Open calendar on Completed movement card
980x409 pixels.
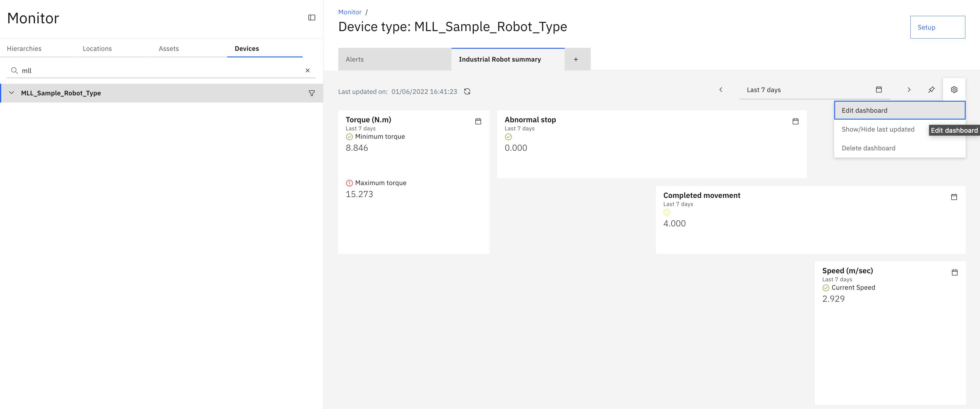[954, 197]
